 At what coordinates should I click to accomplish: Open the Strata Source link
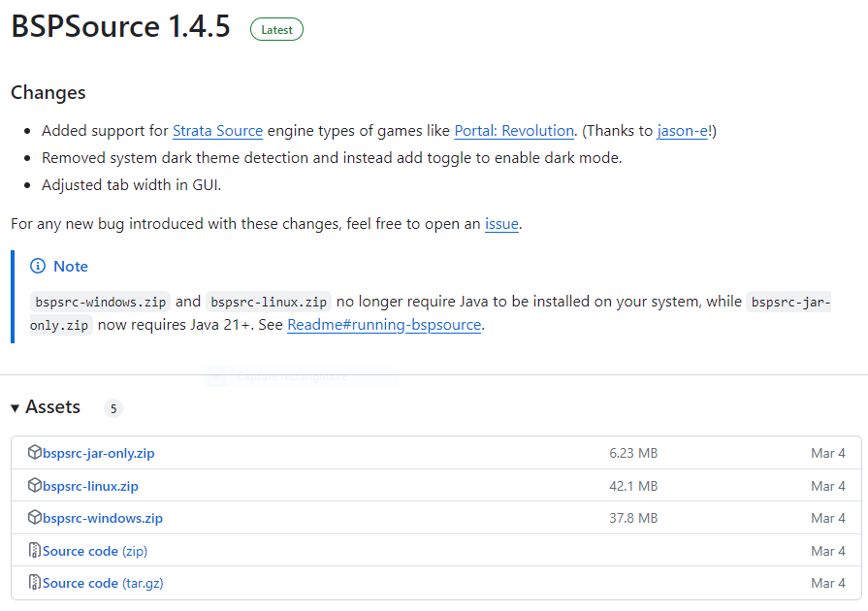217,131
